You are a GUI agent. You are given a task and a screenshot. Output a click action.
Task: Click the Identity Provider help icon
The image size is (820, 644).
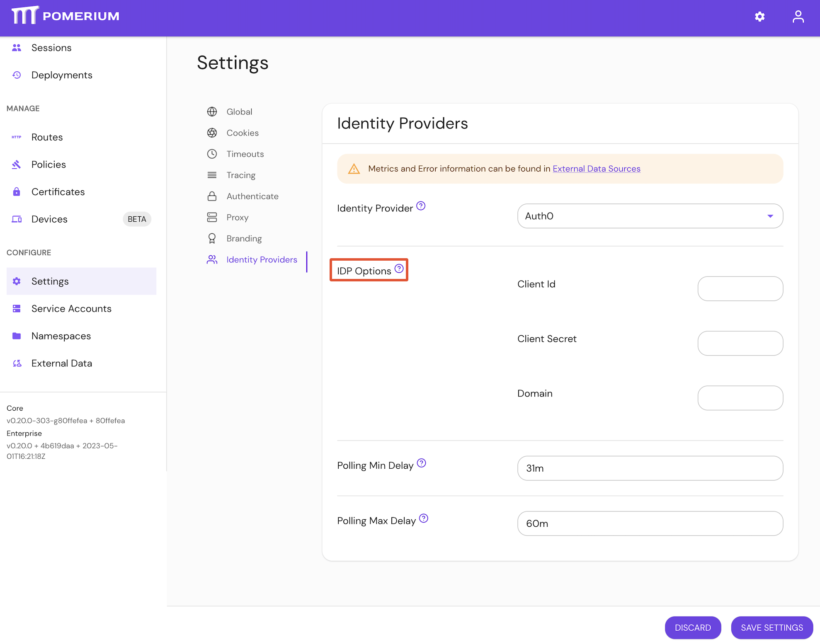click(421, 206)
